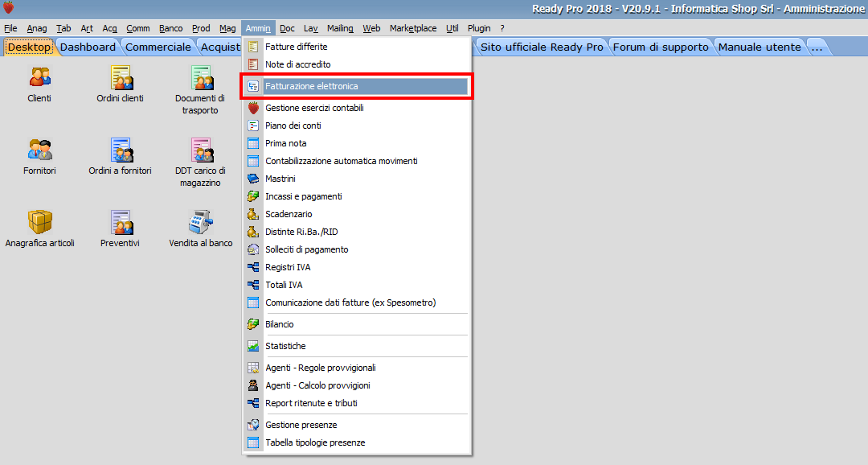Open the Lav menu

tap(310, 28)
